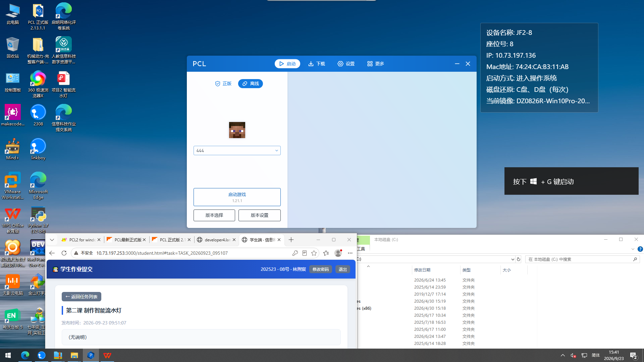Reload the student page
Viewport: 644px width, 362px height.
coord(64,253)
